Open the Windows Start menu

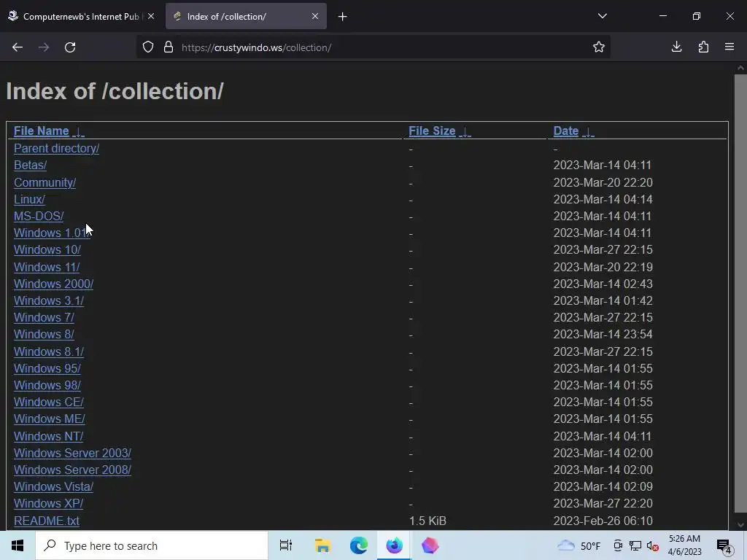[x=18, y=545]
